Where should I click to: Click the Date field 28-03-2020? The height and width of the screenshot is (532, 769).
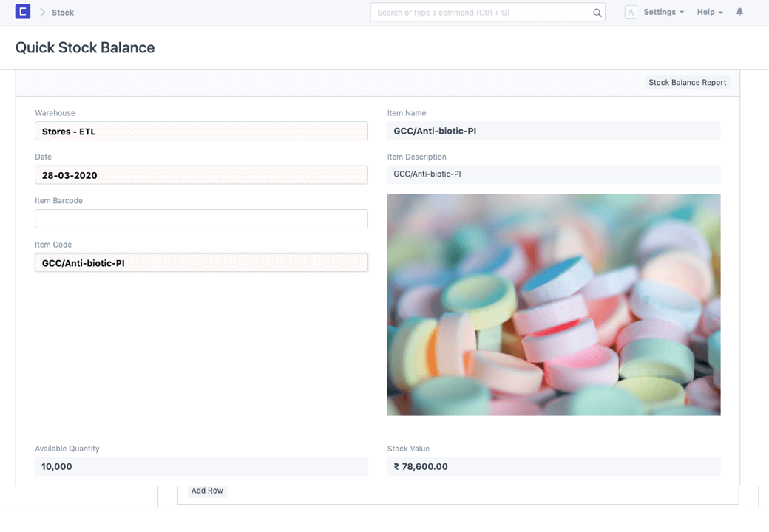pos(201,175)
